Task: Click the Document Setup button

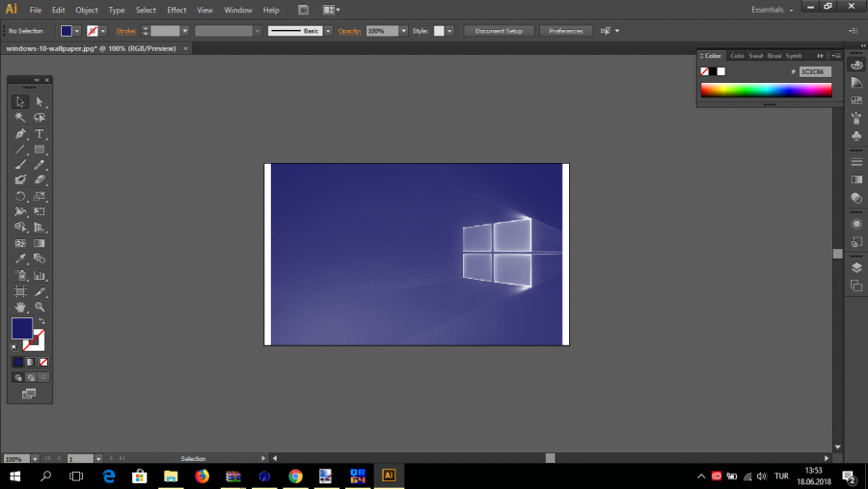Action: (x=499, y=31)
